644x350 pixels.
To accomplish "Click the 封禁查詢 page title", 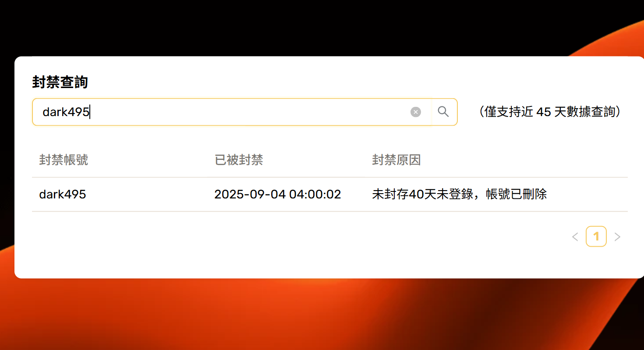I will coord(59,82).
